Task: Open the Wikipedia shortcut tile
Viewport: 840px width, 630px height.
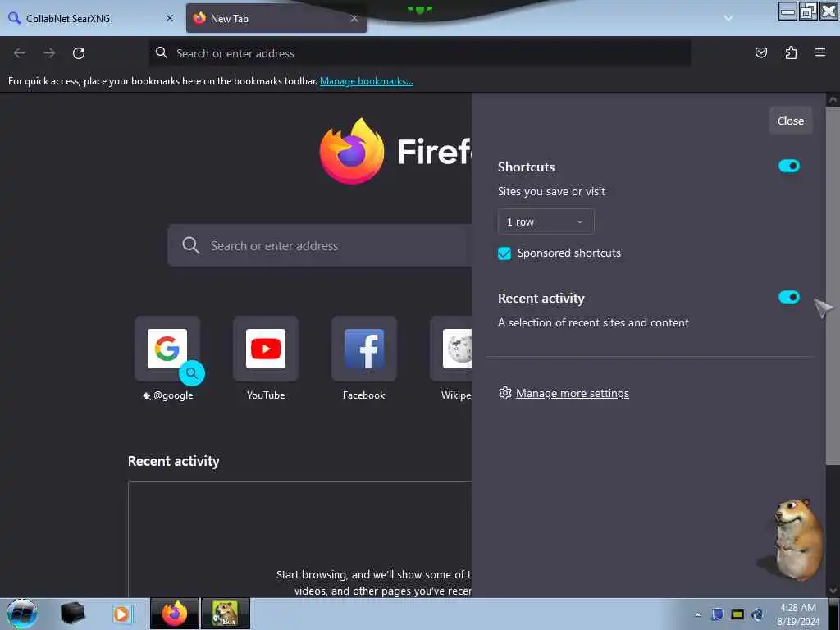Action: [451, 349]
